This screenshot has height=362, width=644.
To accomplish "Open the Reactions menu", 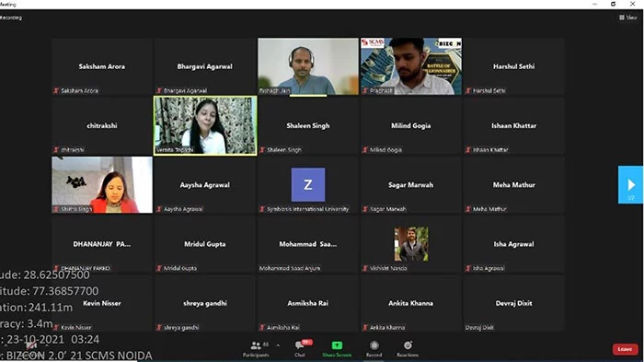I will (x=408, y=349).
